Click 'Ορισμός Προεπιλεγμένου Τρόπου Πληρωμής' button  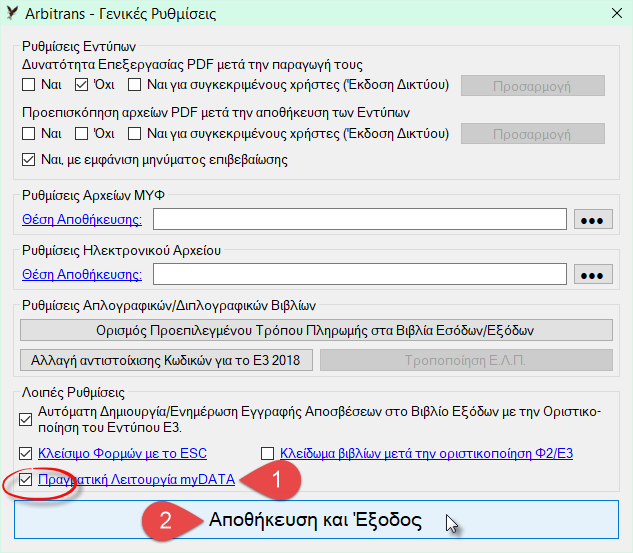tap(316, 330)
